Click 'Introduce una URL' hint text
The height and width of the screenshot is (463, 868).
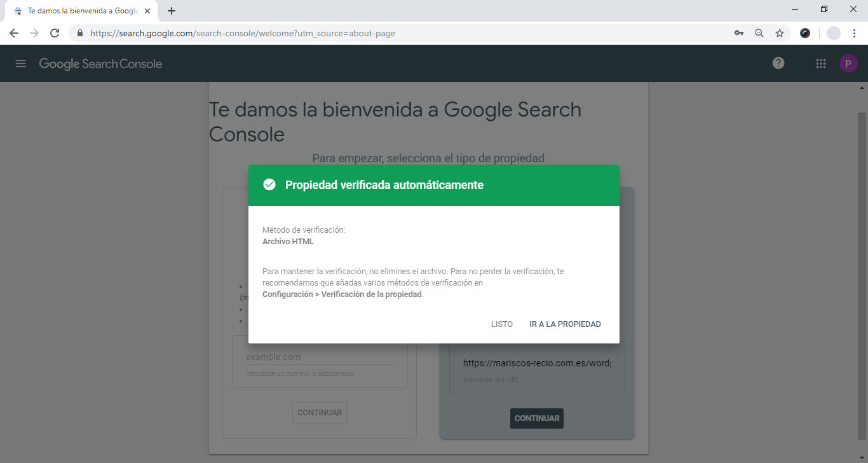491,380
